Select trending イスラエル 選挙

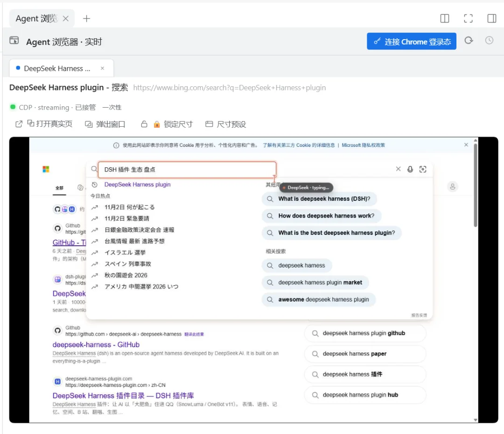(125, 252)
